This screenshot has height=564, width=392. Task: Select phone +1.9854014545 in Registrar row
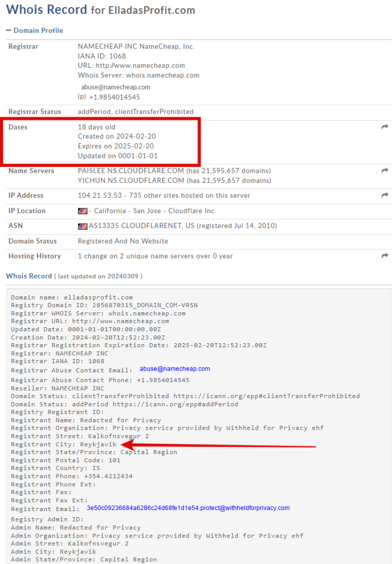tap(115, 97)
